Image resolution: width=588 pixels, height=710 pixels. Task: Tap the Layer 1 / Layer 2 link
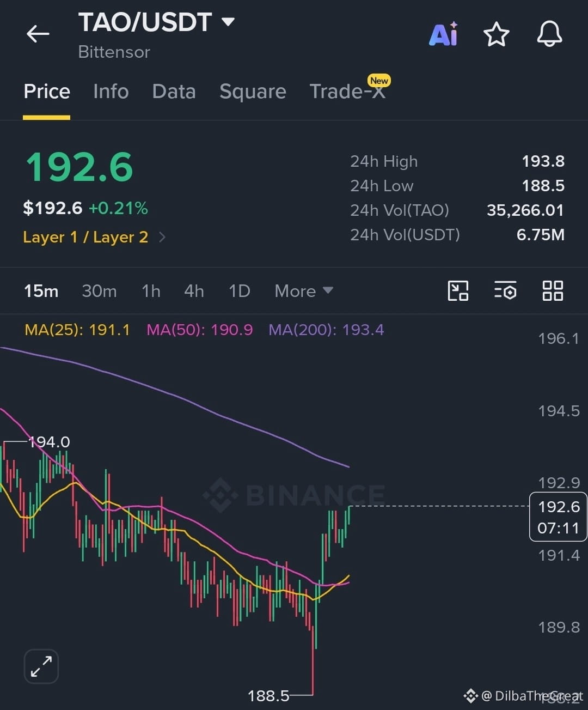(85, 237)
